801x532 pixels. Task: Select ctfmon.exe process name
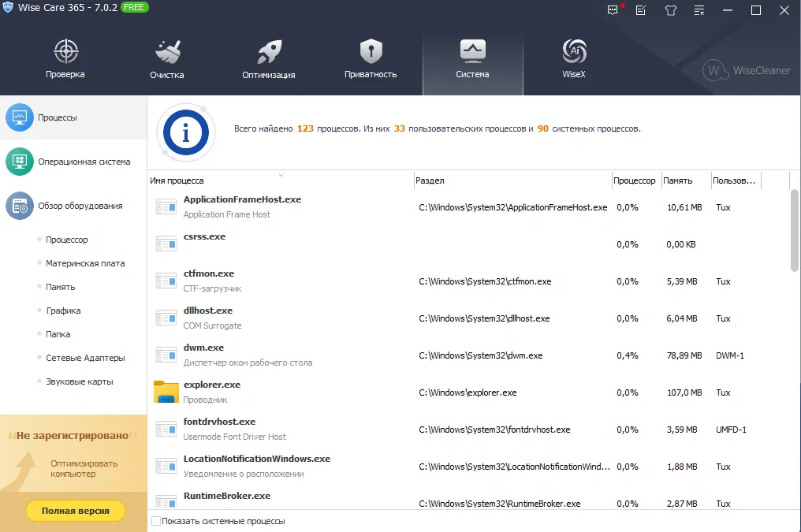coord(208,273)
